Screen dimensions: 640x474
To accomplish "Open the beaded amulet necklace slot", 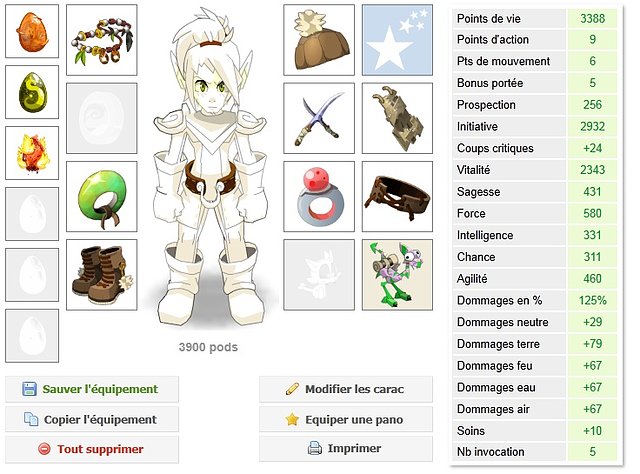I will point(102,40).
